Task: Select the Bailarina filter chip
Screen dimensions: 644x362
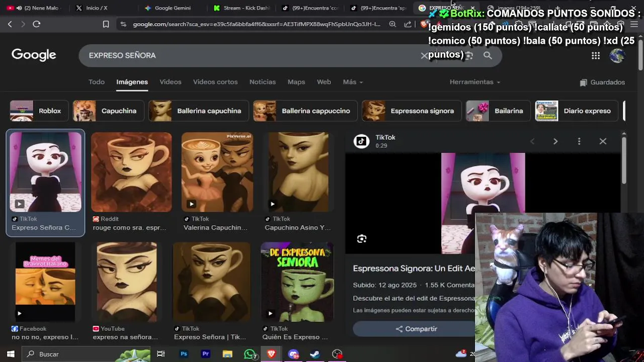Action: (x=498, y=111)
